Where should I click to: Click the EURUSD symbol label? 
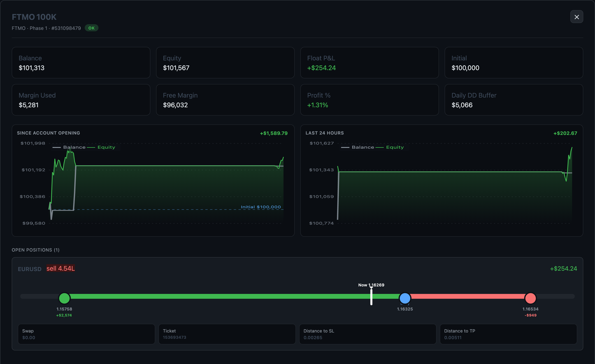point(30,269)
